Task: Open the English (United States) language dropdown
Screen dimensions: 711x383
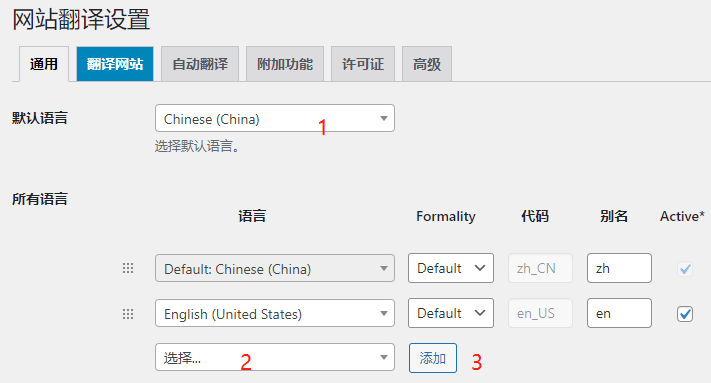Action: (x=275, y=313)
